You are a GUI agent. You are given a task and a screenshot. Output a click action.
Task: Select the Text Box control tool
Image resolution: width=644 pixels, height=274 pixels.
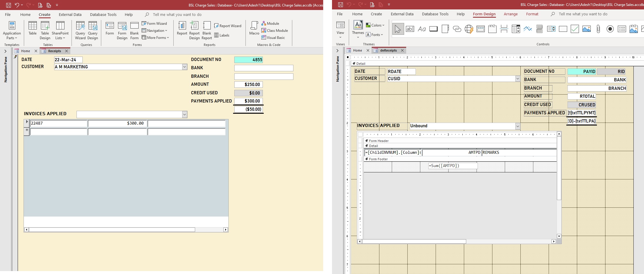click(x=410, y=29)
